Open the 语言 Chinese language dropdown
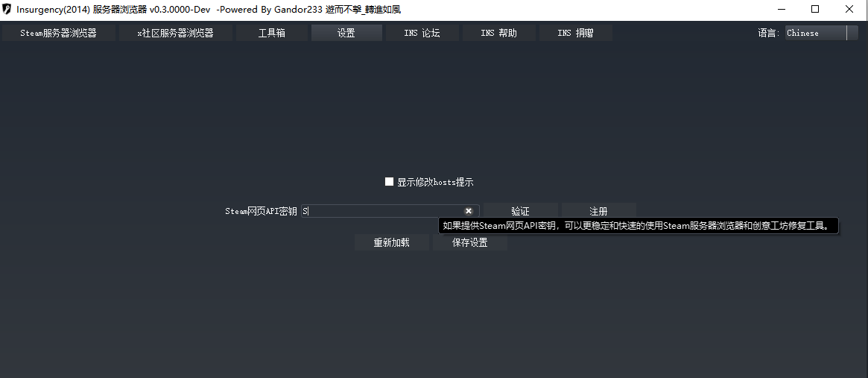868x378 pixels. 821,33
